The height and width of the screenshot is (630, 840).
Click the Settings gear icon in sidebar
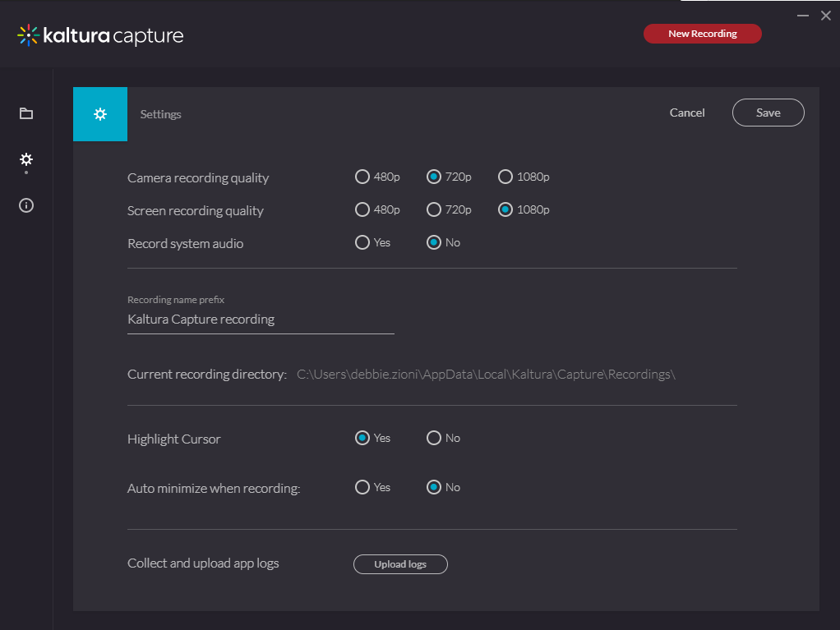(26, 159)
